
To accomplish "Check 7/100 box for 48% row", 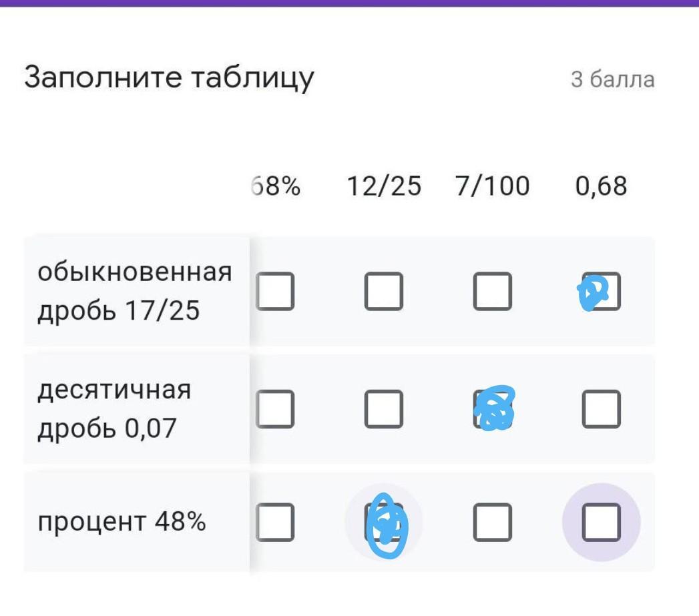I will coord(493,522).
